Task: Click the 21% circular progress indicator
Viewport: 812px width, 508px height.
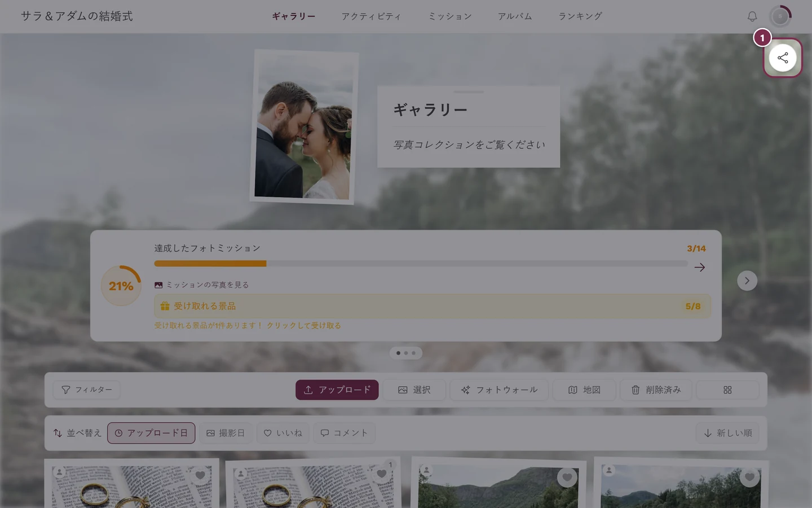Action: pos(121,286)
